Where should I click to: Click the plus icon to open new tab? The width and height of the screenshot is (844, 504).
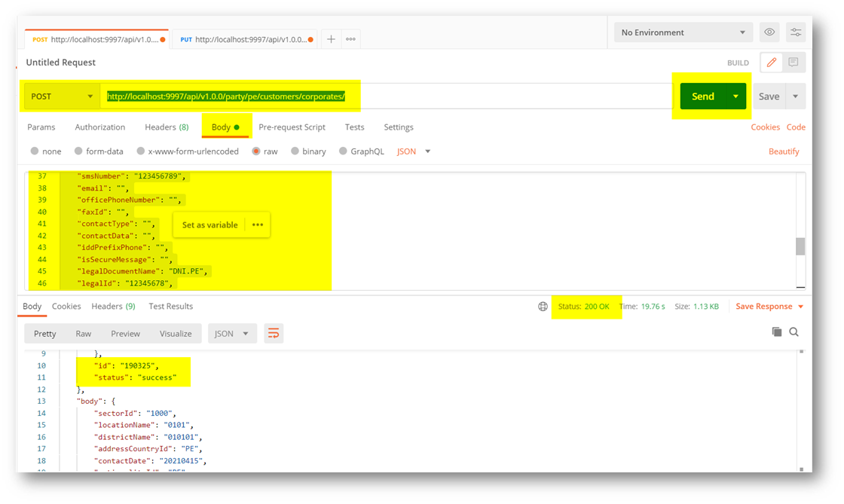click(x=331, y=39)
